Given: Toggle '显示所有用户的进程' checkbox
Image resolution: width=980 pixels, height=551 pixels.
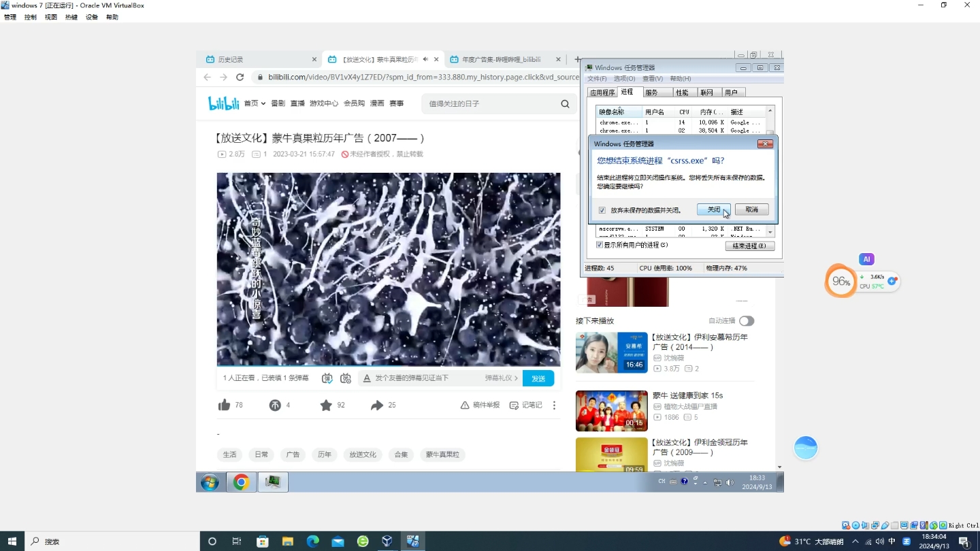Looking at the screenshot, I should [x=600, y=245].
